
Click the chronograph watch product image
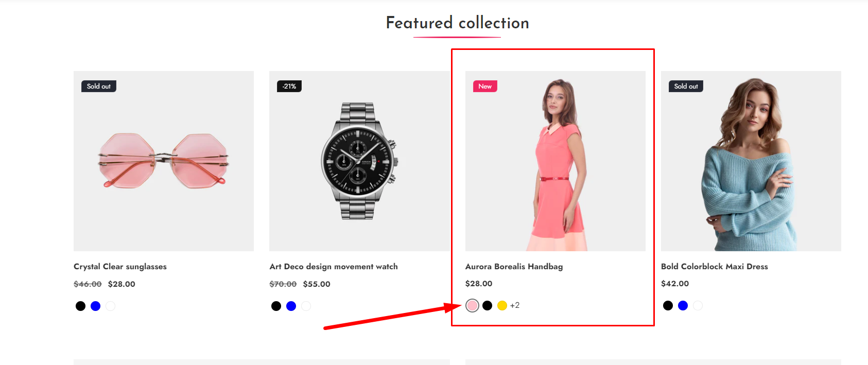coord(359,161)
